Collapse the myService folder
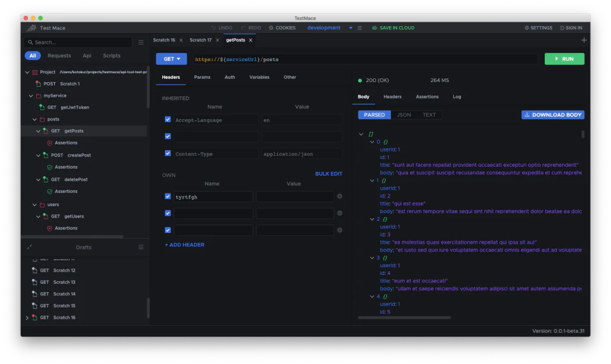This screenshot has width=611, height=364. (x=31, y=96)
